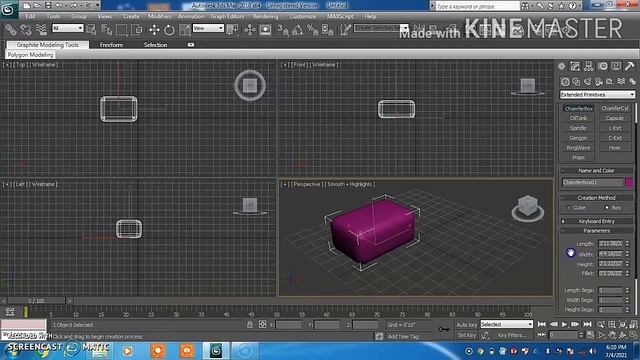Open the Motion command panel tab
The image size is (640, 360).
tap(602, 66)
